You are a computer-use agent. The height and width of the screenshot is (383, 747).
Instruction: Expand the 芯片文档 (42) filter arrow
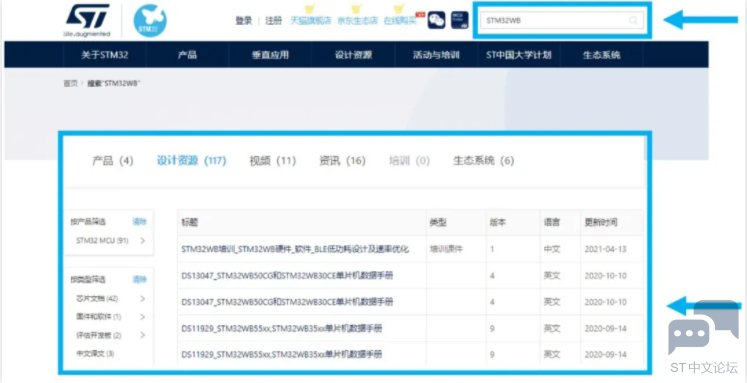pyautogui.click(x=142, y=299)
